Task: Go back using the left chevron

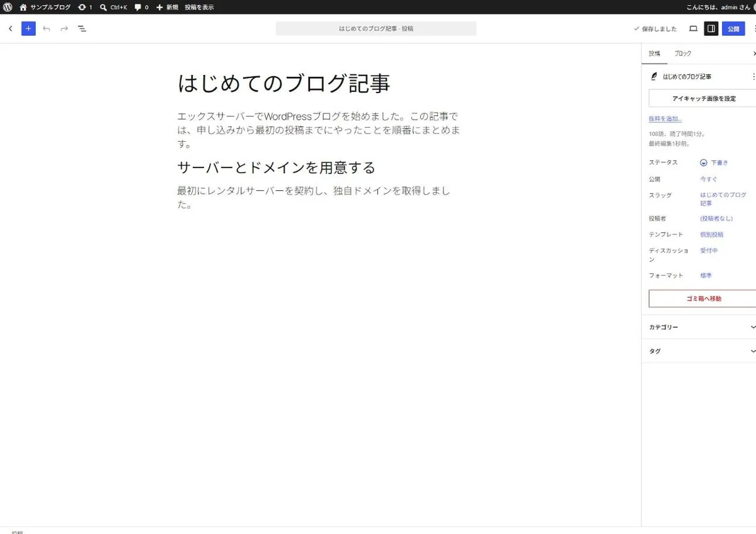Action: pos(10,28)
